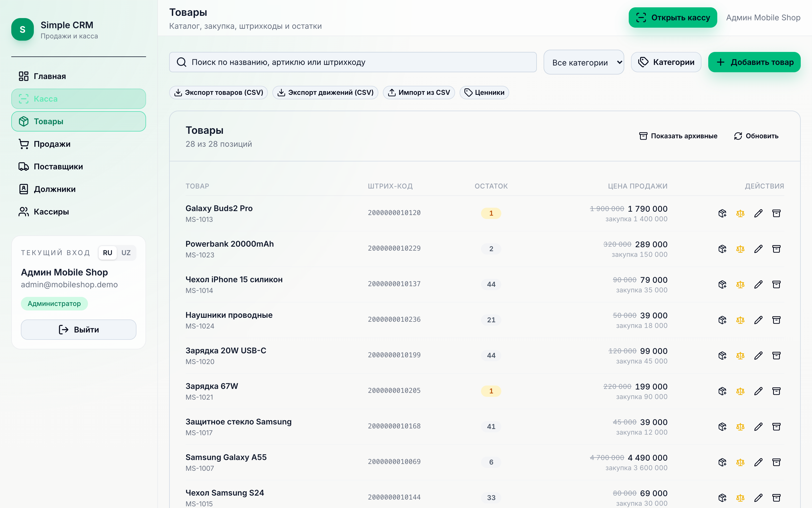Screen dimensions: 812x508
Task: Archive Powerbank 20000mAh product
Action: [x=776, y=249]
